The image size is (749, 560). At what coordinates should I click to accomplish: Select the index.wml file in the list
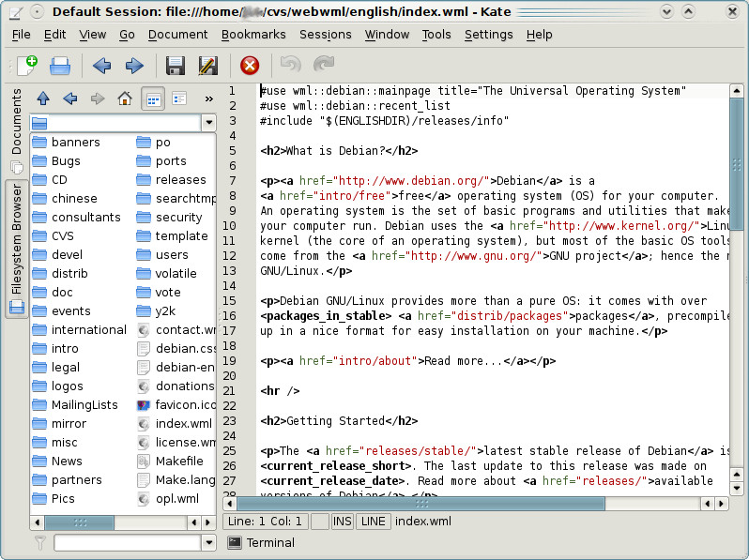tap(182, 423)
